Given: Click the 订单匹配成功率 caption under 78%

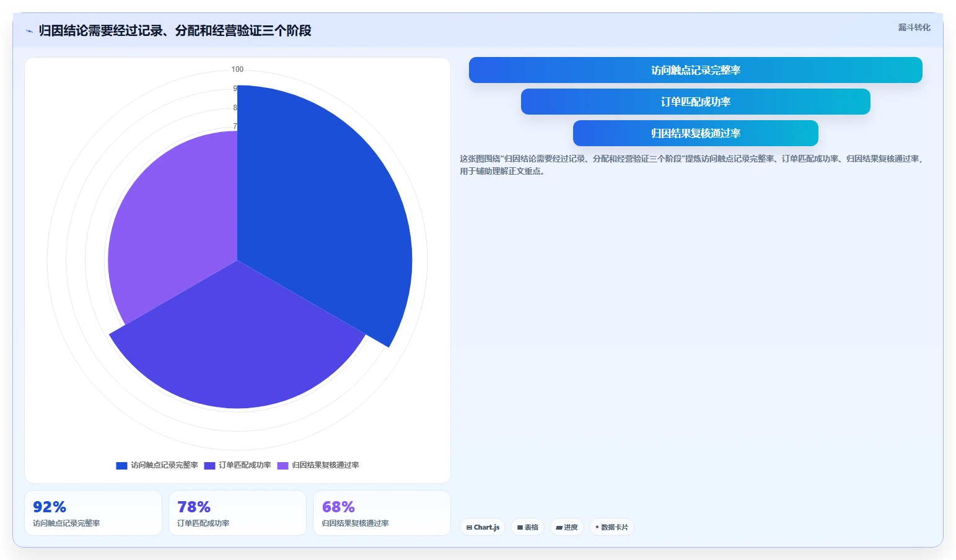Looking at the screenshot, I should [x=203, y=523].
